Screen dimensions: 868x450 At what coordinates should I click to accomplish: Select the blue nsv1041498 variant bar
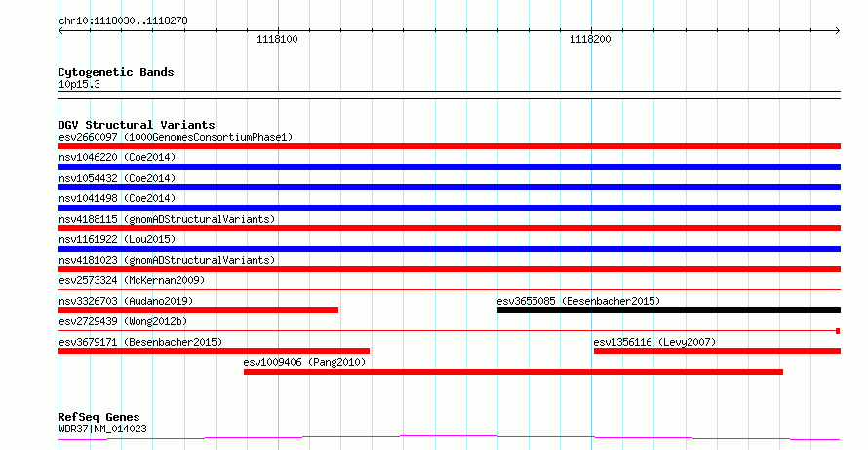(449, 208)
